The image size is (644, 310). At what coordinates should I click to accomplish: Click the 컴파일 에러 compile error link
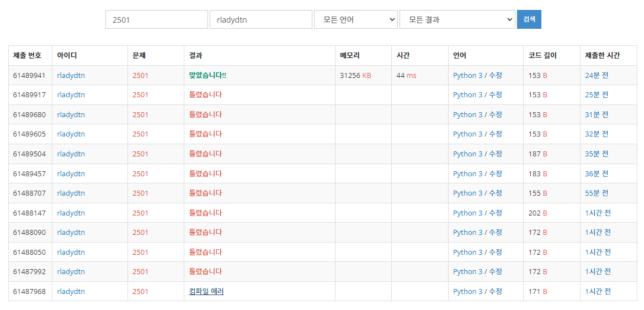206,292
